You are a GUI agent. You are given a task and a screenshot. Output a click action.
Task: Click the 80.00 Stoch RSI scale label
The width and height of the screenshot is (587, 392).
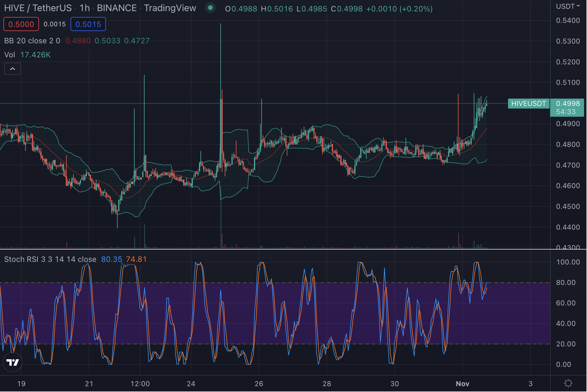pyautogui.click(x=566, y=283)
